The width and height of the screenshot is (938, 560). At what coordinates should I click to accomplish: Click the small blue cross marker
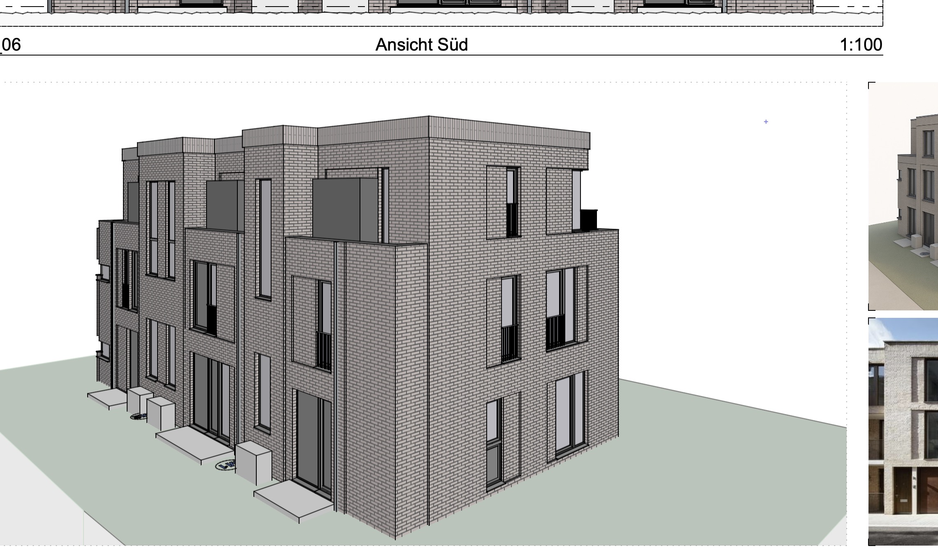coord(766,122)
